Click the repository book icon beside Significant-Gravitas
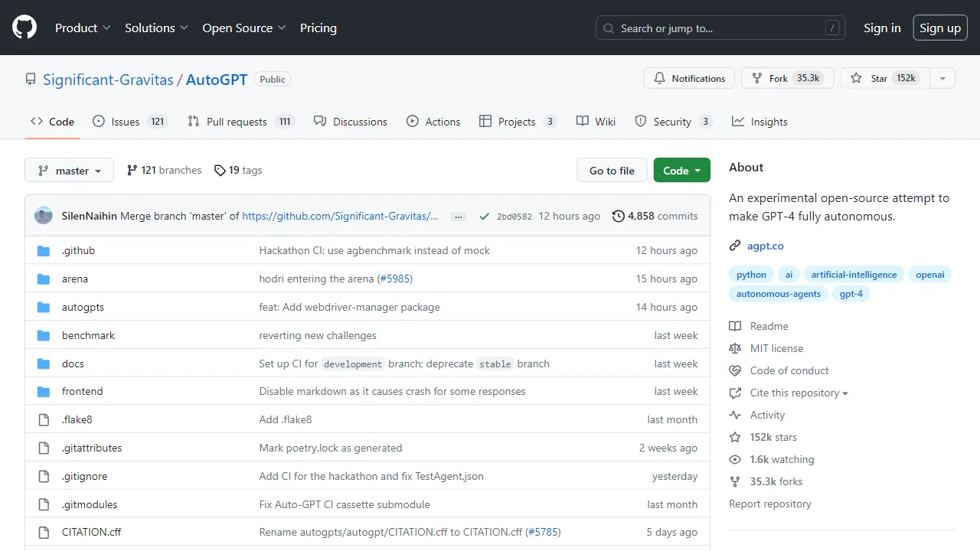Image resolution: width=980 pixels, height=551 pixels. pos(31,79)
